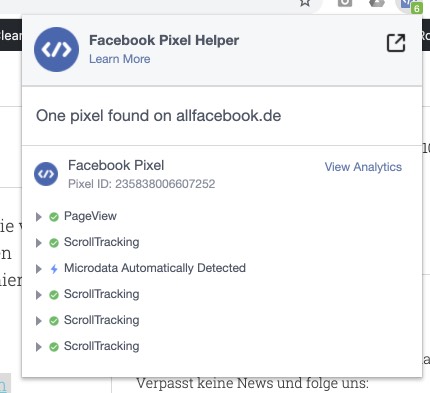The height and width of the screenshot is (393, 430).
Task: Expand the last ScrollTracking event arrow
Action: pos(39,347)
